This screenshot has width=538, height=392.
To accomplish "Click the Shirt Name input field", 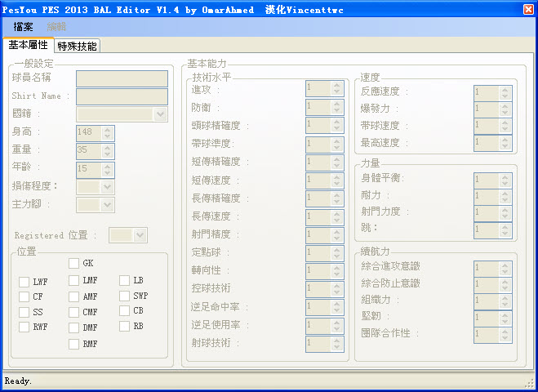I will (x=122, y=96).
